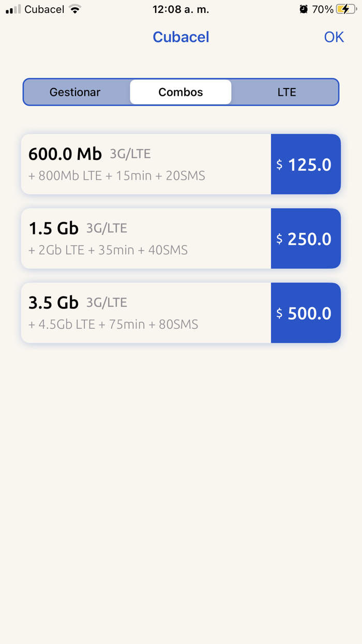The width and height of the screenshot is (362, 644).
Task: Tap the Cubacel title header
Action: tap(180, 37)
